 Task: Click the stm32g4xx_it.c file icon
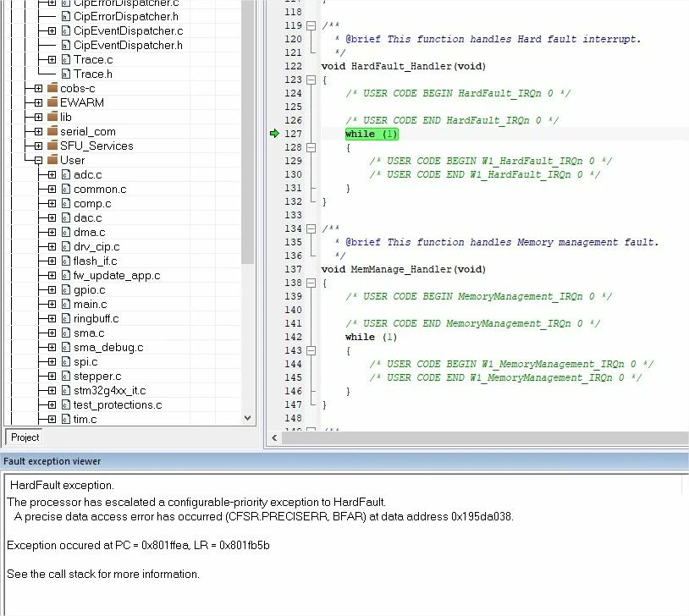click(66, 390)
